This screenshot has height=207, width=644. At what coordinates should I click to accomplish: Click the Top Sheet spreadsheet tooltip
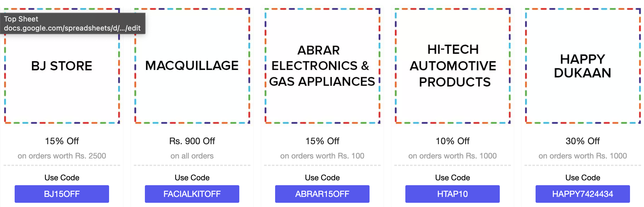tap(72, 23)
